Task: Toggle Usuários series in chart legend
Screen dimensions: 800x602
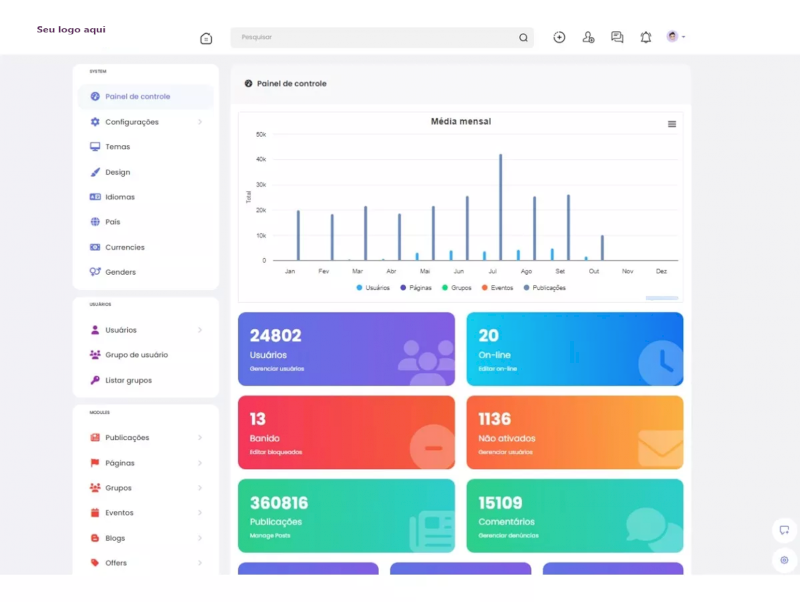Action: click(373, 288)
